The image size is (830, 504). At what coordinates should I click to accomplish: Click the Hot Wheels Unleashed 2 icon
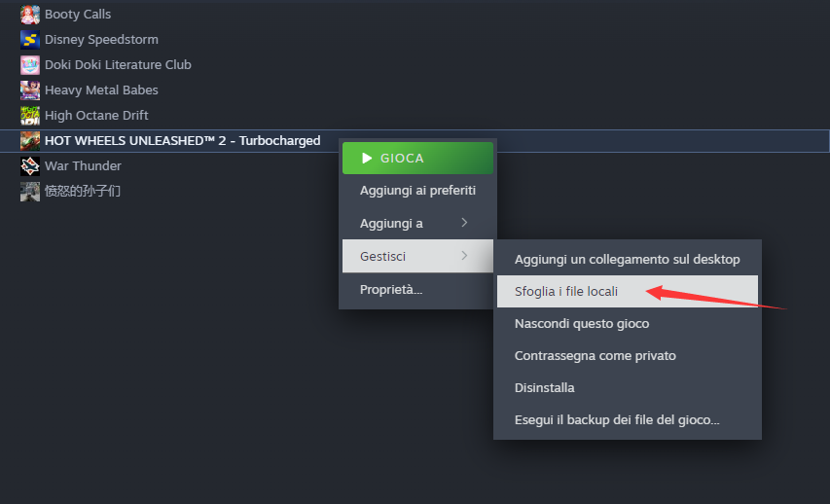(30, 141)
